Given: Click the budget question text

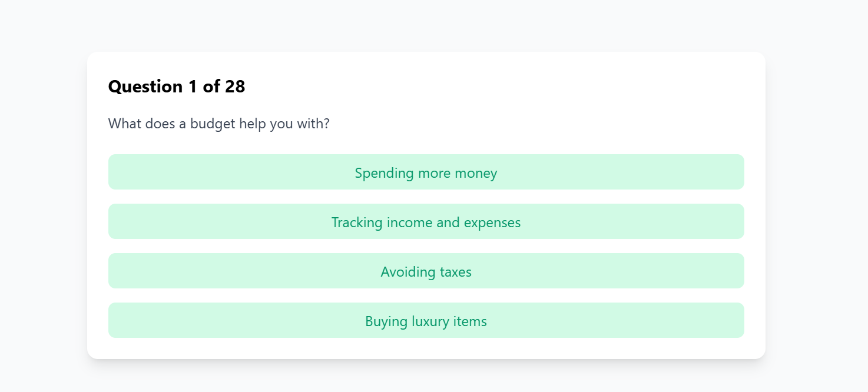Looking at the screenshot, I should (218, 124).
